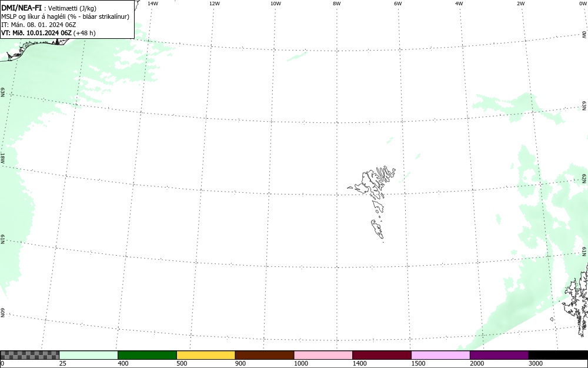
Task: Click the legend value "900"
Action: tap(240, 363)
